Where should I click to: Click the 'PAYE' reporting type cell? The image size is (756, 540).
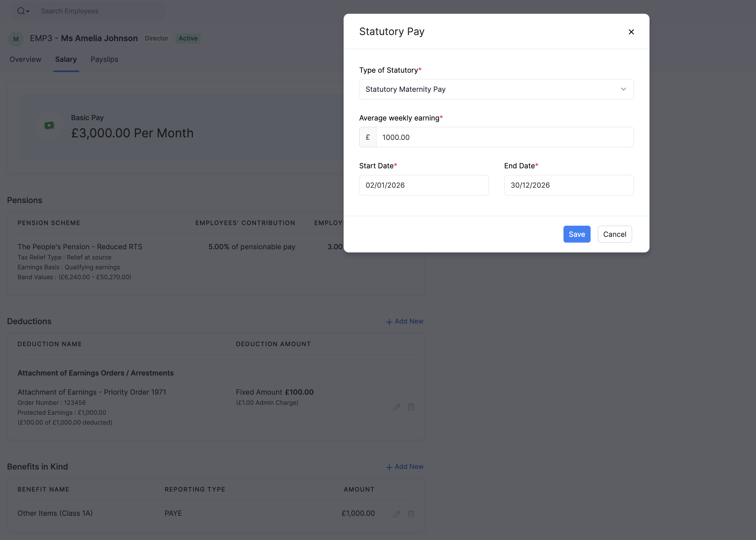pos(173,513)
